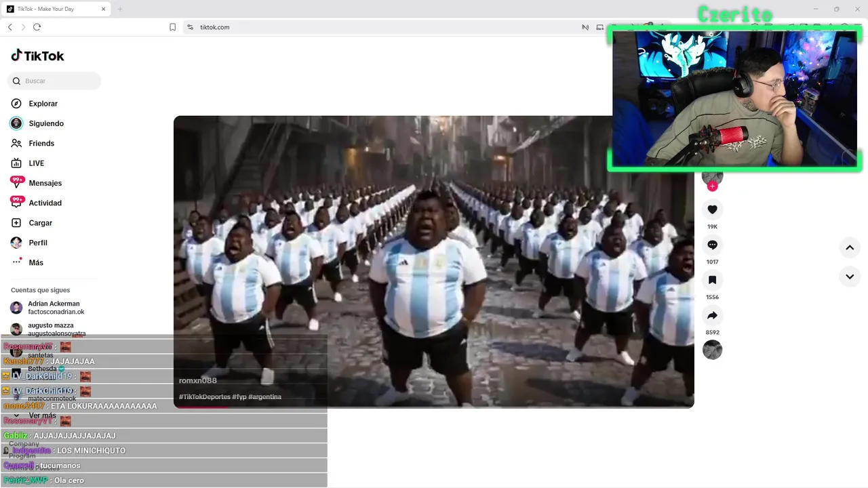
Task: Close the TikTok browser tab
Action: pyautogui.click(x=103, y=9)
